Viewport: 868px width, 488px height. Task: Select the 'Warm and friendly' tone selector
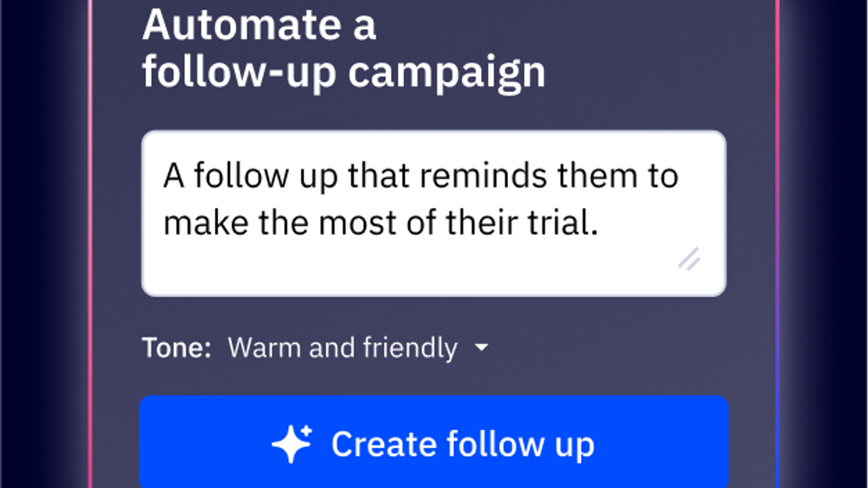pos(343,347)
